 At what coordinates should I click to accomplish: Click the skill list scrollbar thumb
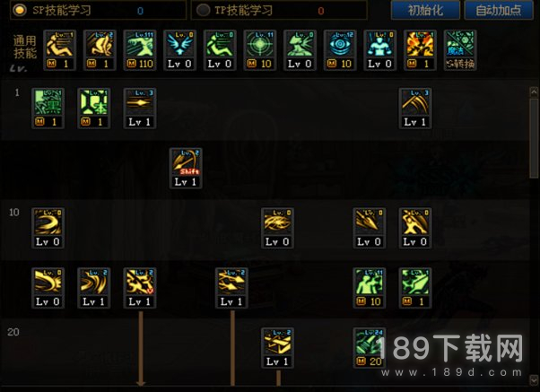[534, 138]
